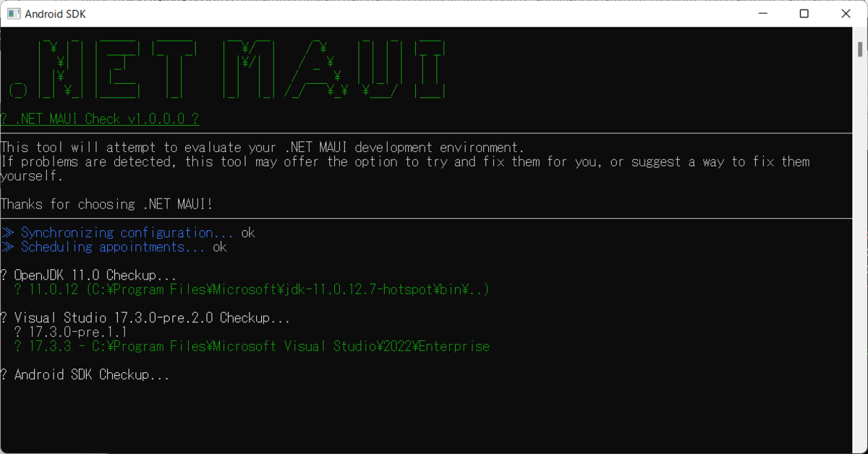
Task: Click the underlined .NET MAUI Check v1.0.0.0 heading
Action: (x=100, y=119)
